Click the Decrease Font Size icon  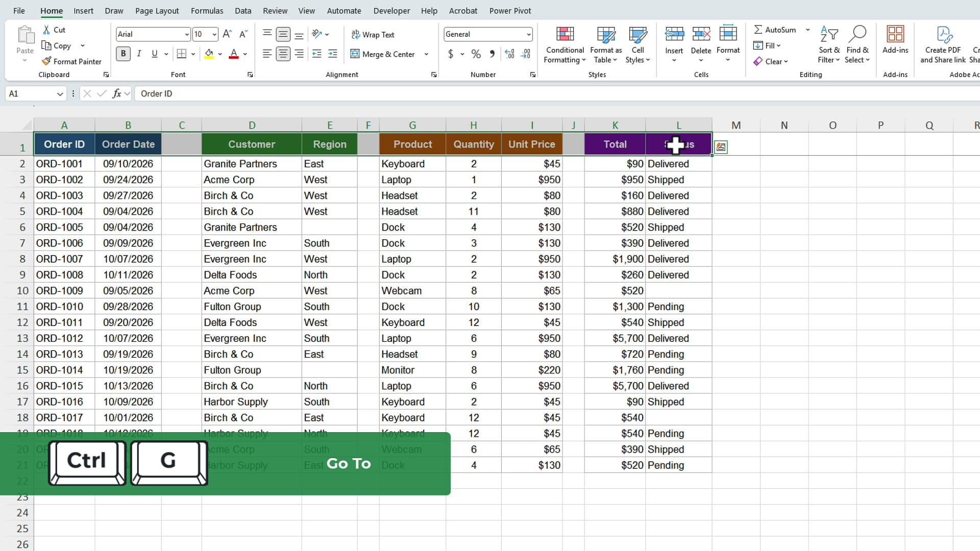click(x=243, y=34)
